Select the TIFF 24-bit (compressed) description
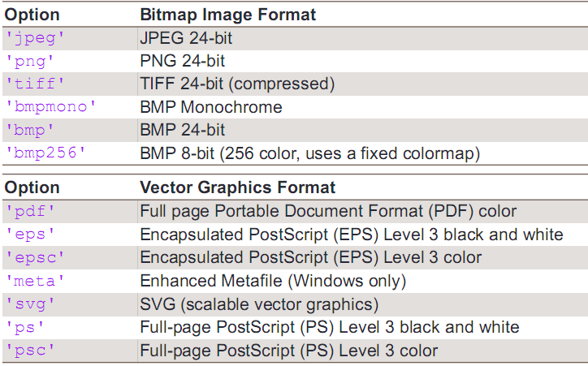 click(x=237, y=84)
